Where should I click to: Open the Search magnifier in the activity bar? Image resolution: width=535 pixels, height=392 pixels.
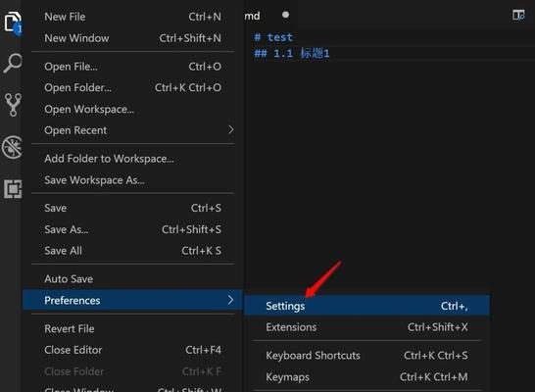(13, 63)
